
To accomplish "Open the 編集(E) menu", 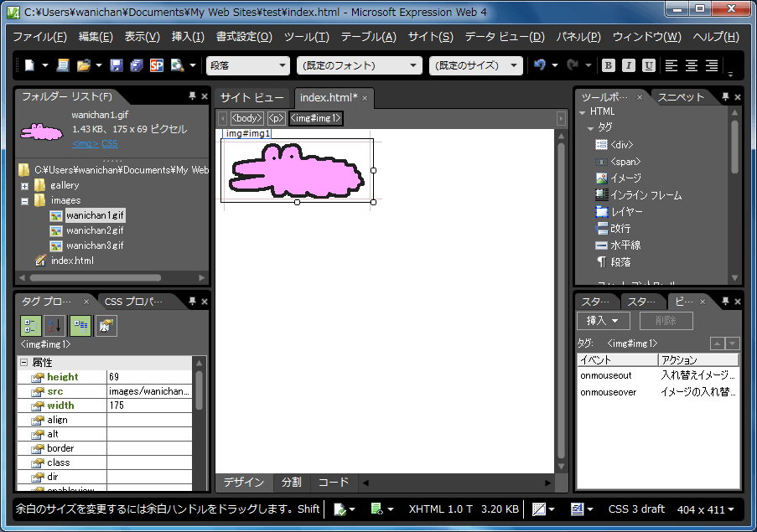I will [x=96, y=37].
